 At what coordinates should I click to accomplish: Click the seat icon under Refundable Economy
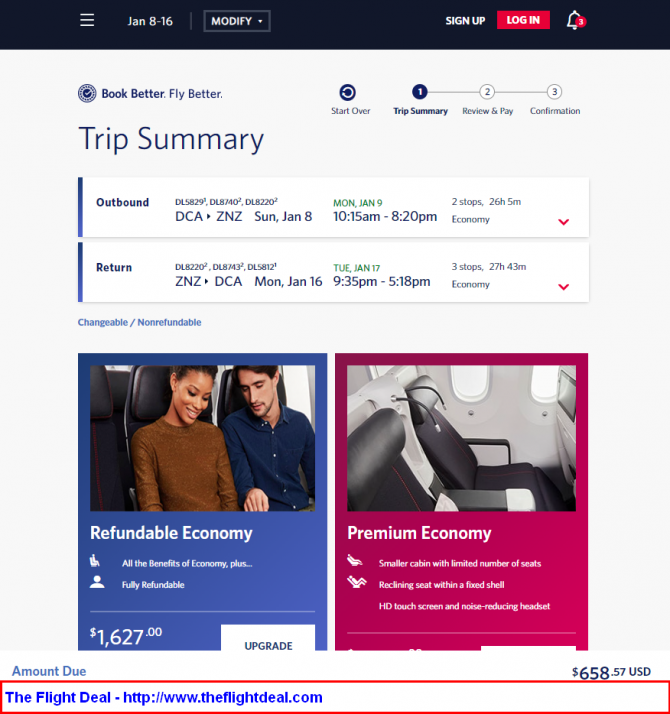(95, 561)
